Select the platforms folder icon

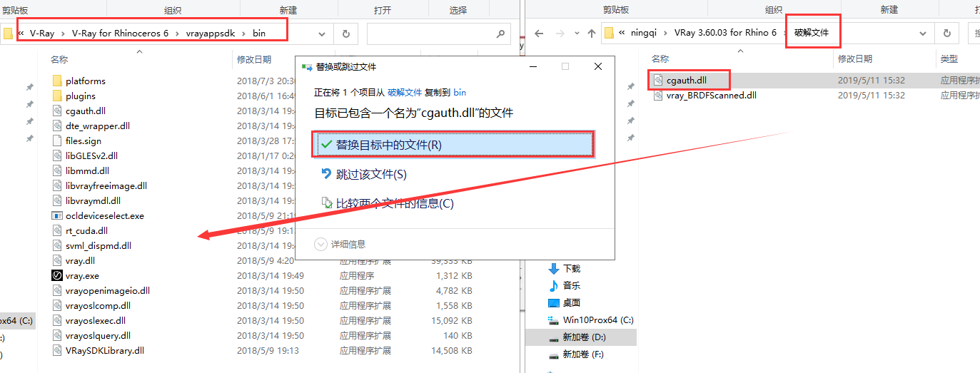pos(58,81)
